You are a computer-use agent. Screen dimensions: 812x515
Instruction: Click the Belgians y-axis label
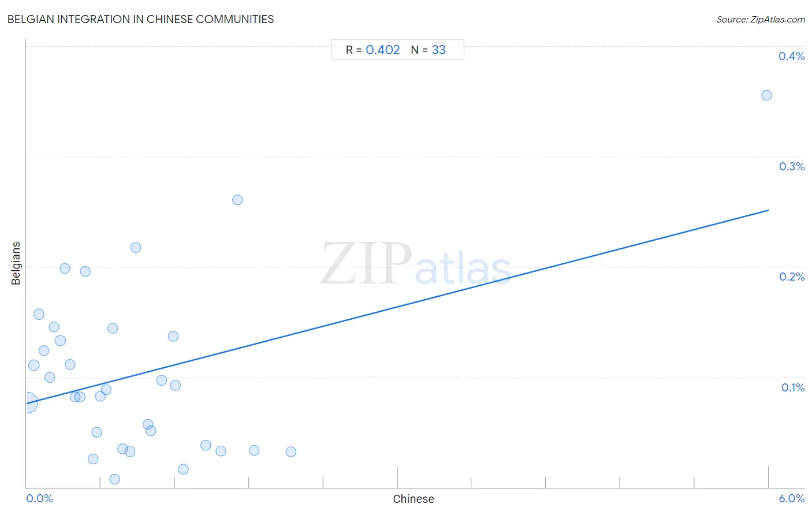tap(16, 263)
